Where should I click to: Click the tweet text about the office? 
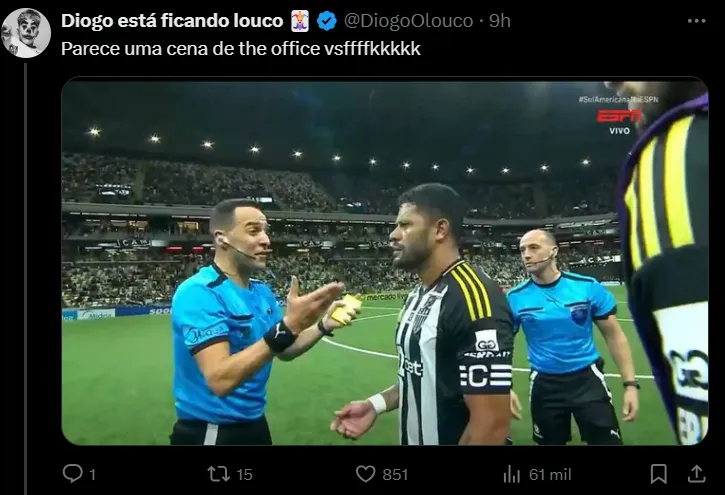241,49
